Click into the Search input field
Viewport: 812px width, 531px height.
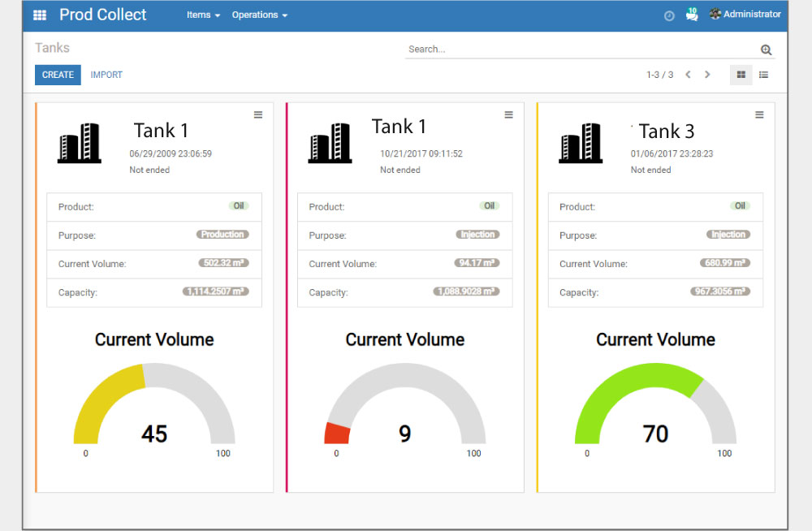click(x=581, y=50)
